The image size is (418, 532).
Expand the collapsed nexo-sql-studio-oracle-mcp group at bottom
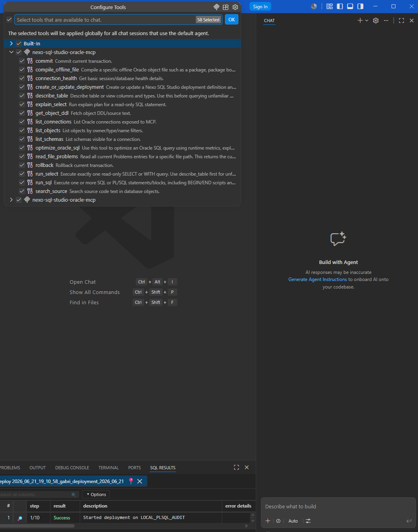tap(11, 200)
